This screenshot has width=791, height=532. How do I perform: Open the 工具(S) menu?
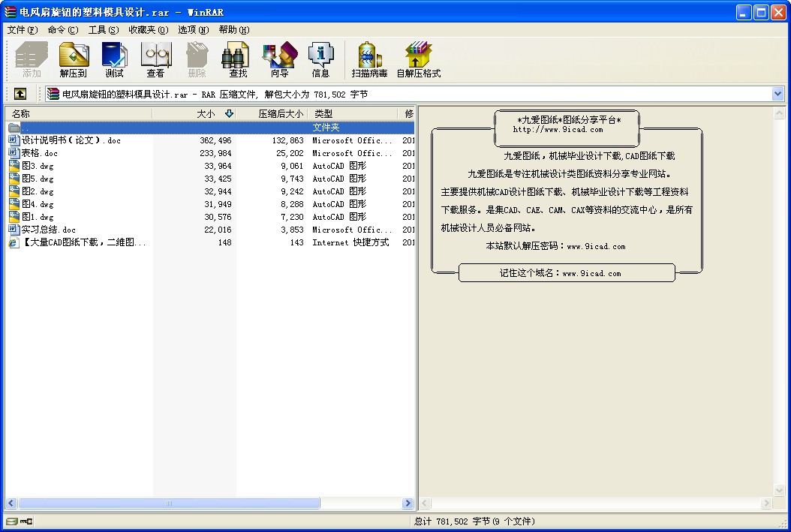pyautogui.click(x=103, y=30)
